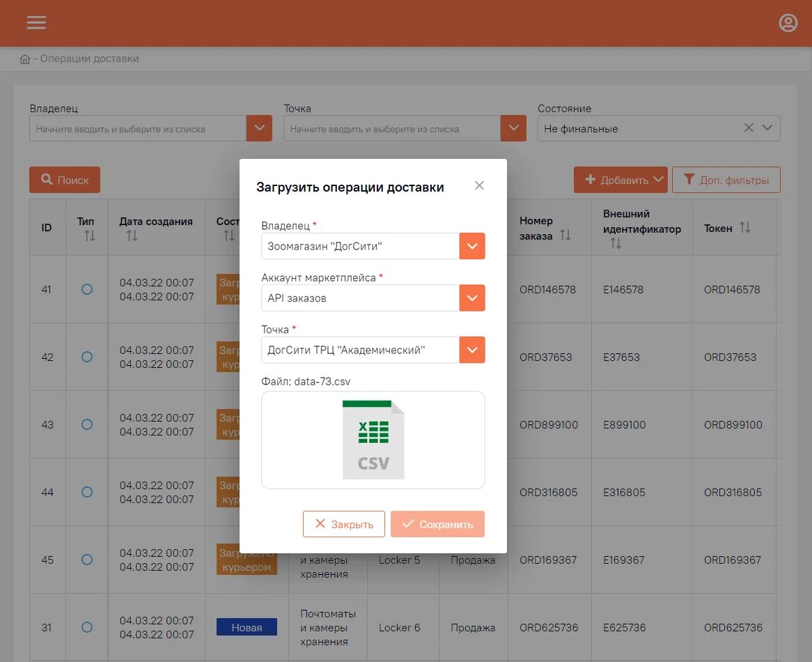This screenshot has height=662, width=812.
Task: Click Locker 5 cell
Action: tap(399, 560)
